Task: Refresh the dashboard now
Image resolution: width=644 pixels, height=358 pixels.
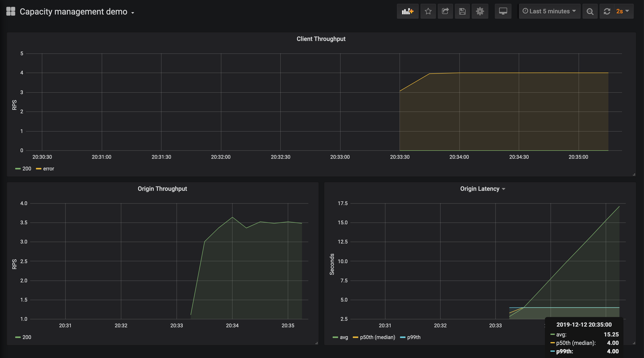Action: pyautogui.click(x=607, y=11)
